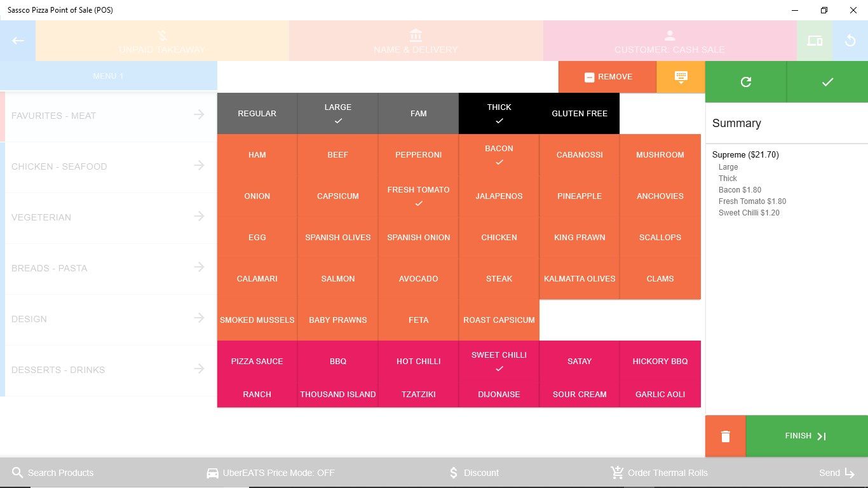Click the Search Products field
The height and width of the screenshot is (488, 868).
[53, 473]
